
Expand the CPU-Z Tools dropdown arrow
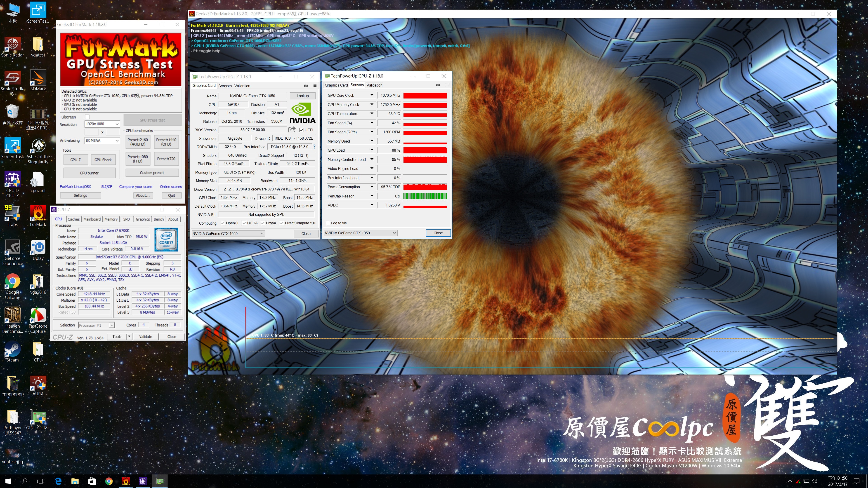coord(129,336)
